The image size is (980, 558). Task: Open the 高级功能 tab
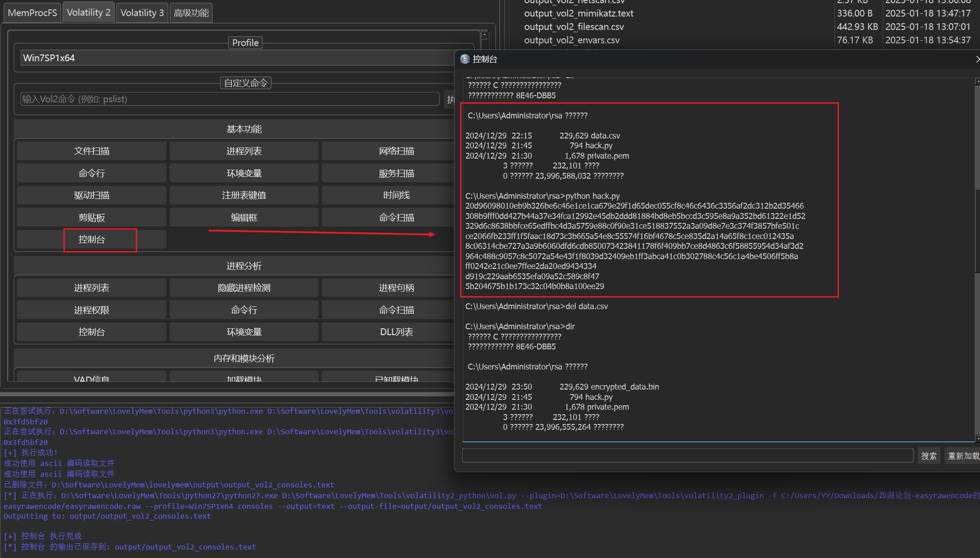191,13
